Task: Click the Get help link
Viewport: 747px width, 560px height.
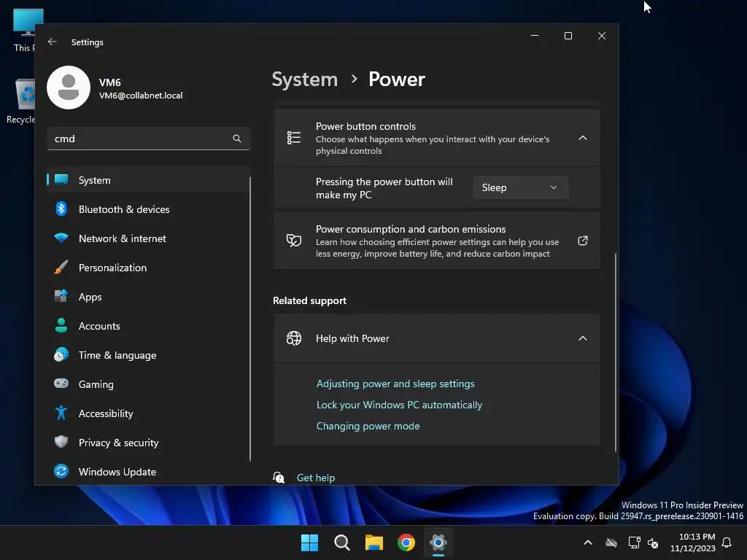Action: coord(315,478)
